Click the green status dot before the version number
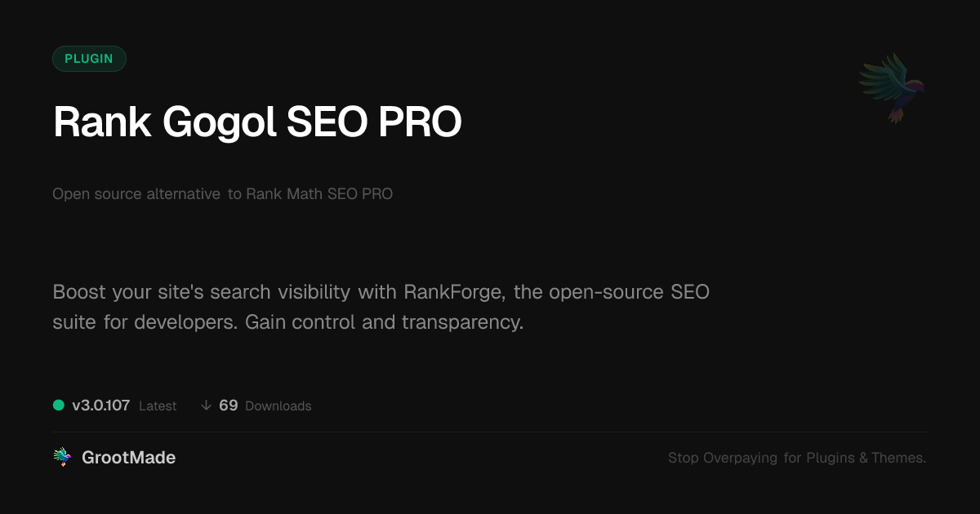The image size is (980, 514). 59,405
